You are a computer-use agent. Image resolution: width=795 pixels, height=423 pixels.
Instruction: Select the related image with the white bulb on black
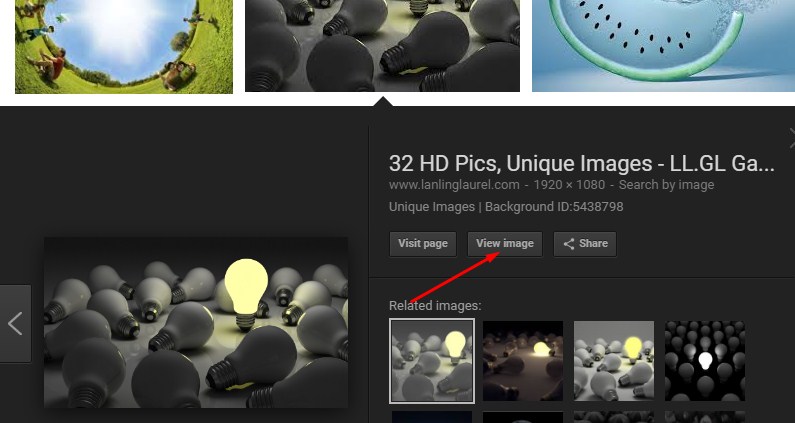[x=705, y=361]
